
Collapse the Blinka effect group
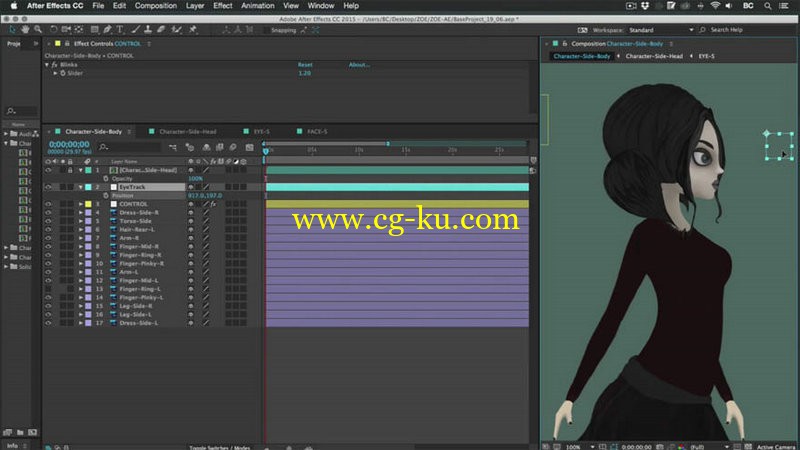point(47,65)
